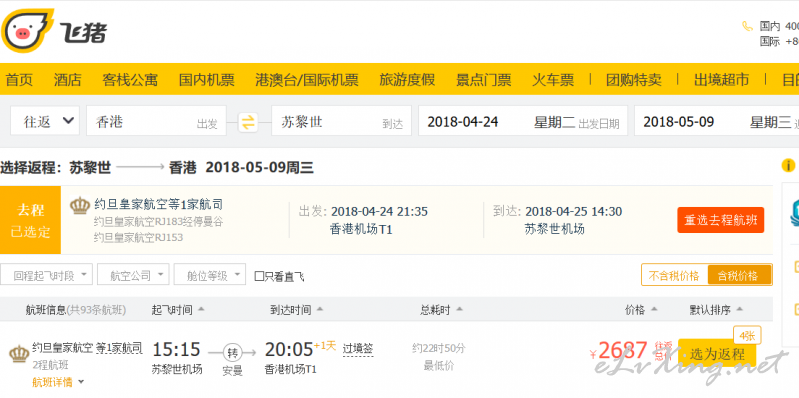Click the Royal Jordanian crown logo in outbound summary
This screenshot has height=398, width=799.
(x=80, y=205)
